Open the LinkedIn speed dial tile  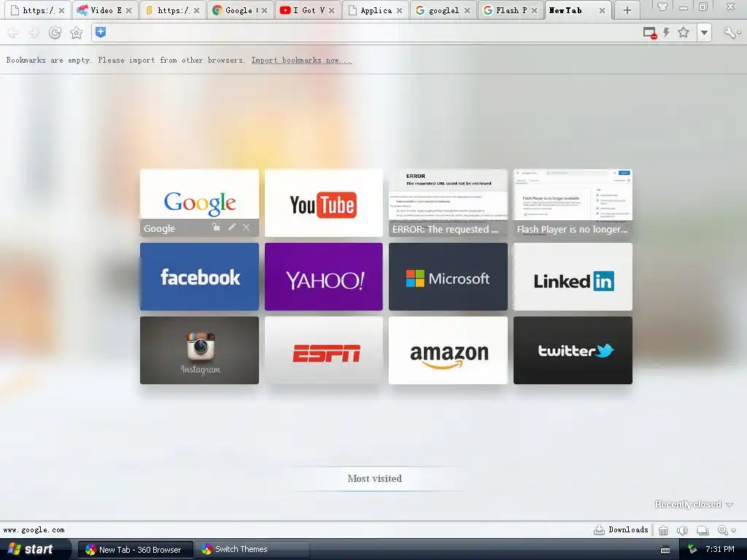[x=573, y=276]
